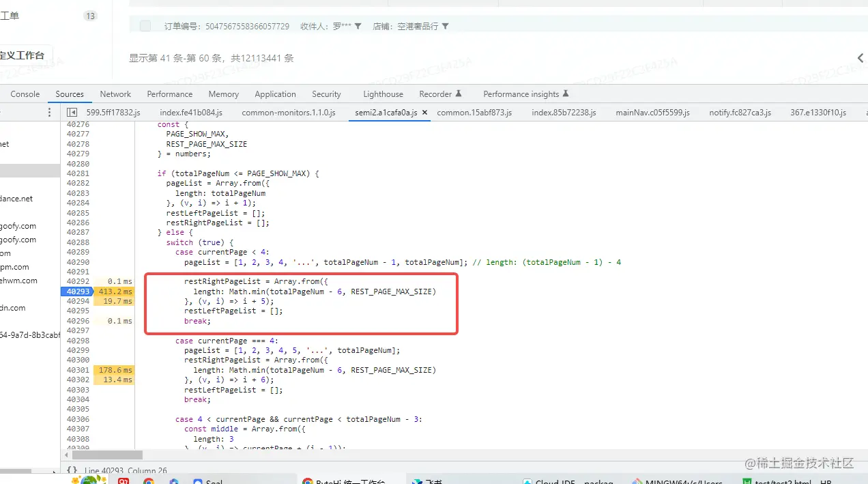This screenshot has height=484, width=868.
Task: Tick the order 5047567558366057729 checkbox
Action: click(145, 26)
